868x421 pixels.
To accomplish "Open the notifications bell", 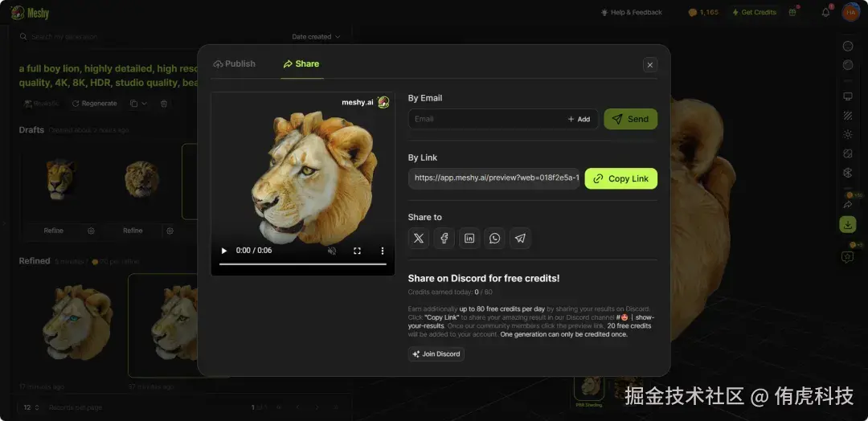I will click(826, 12).
